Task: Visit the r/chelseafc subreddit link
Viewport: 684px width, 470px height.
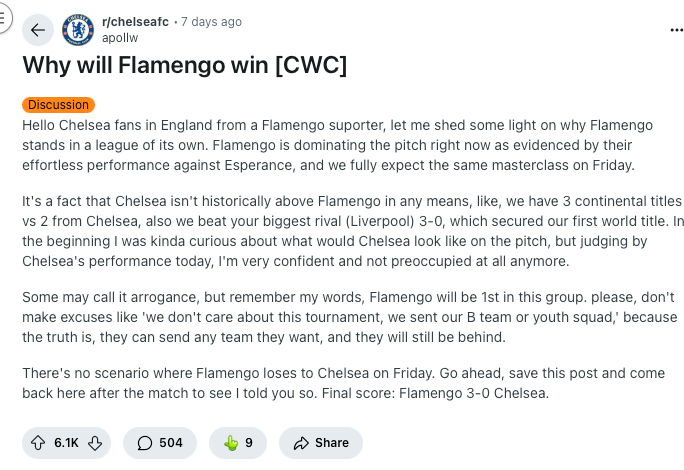Action: [x=135, y=22]
